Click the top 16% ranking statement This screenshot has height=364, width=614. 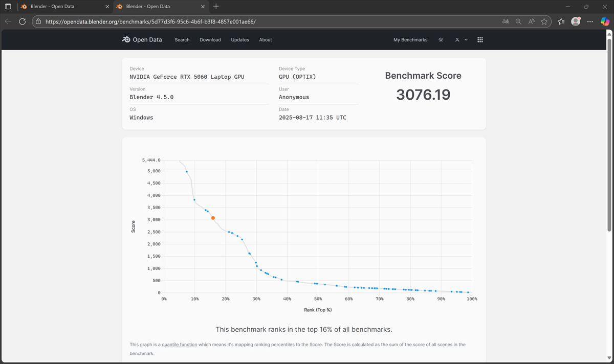(304, 329)
